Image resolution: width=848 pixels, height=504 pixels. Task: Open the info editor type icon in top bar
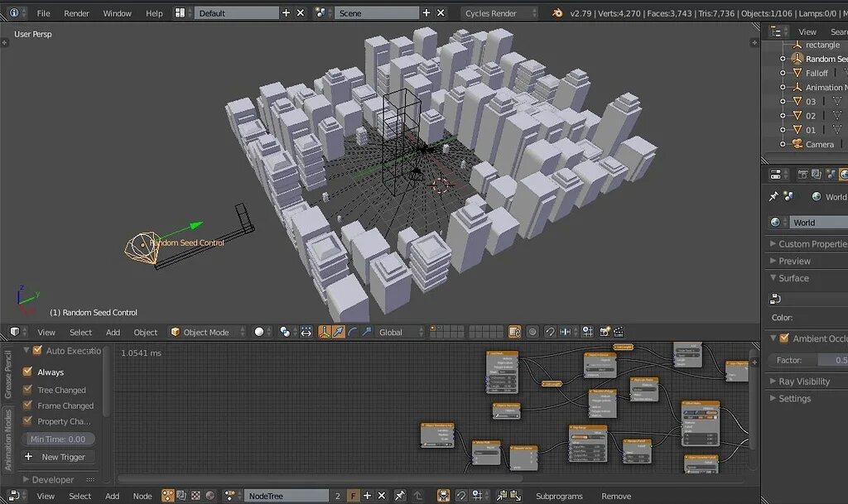pyautogui.click(x=14, y=13)
